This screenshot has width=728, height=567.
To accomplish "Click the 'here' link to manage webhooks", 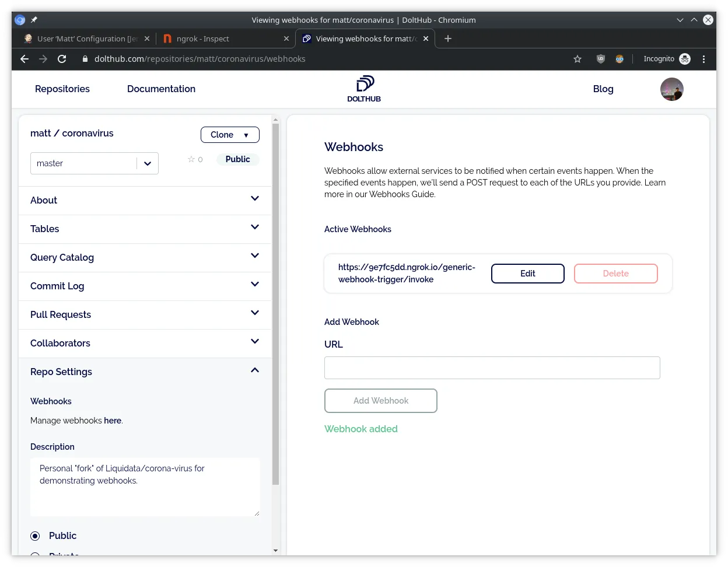I will pos(113,421).
